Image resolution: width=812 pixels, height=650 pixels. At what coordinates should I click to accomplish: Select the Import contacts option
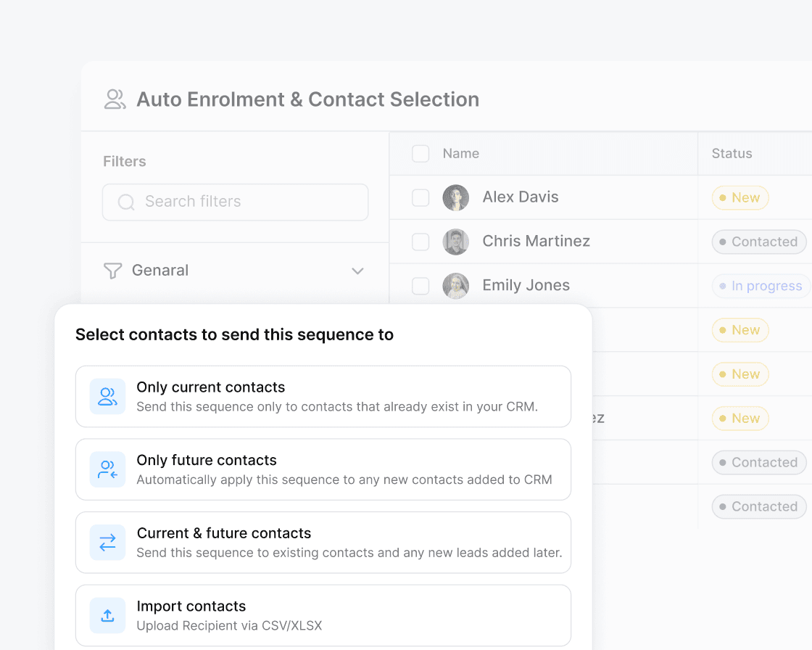(x=323, y=615)
